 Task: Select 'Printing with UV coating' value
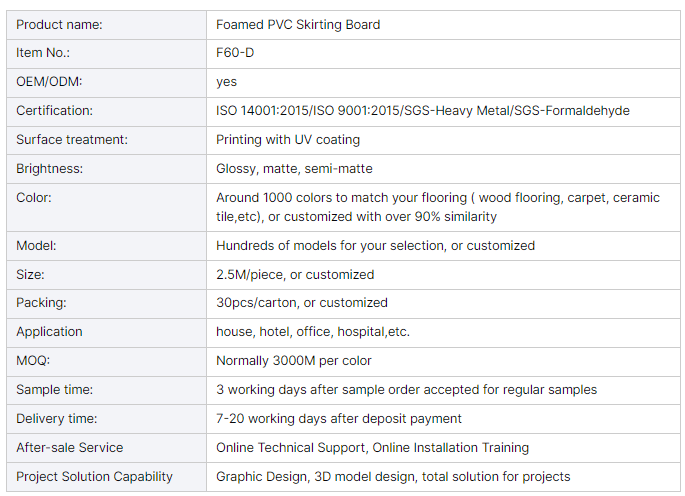(x=288, y=140)
